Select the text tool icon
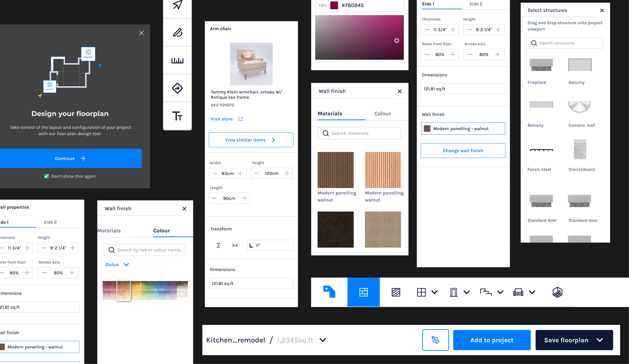The width and height of the screenshot is (629, 364). click(x=177, y=116)
